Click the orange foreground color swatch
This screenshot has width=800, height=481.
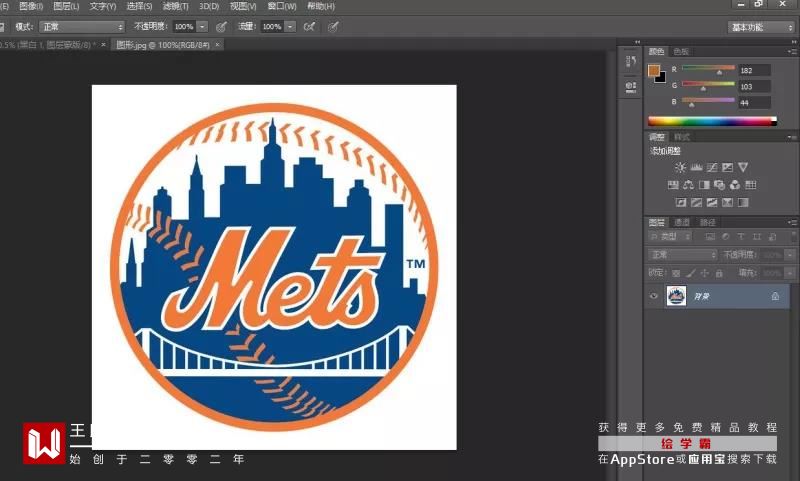tap(654, 70)
